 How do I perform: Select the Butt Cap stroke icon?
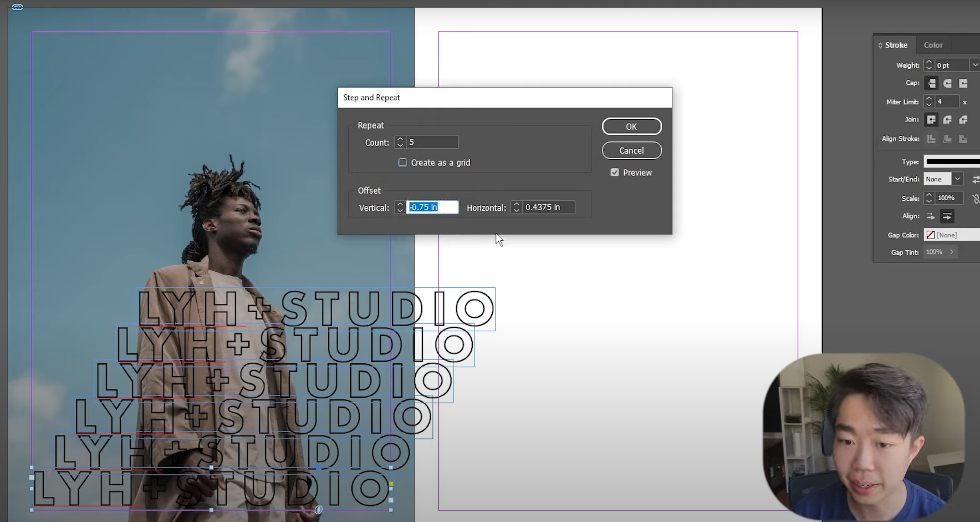click(x=932, y=83)
